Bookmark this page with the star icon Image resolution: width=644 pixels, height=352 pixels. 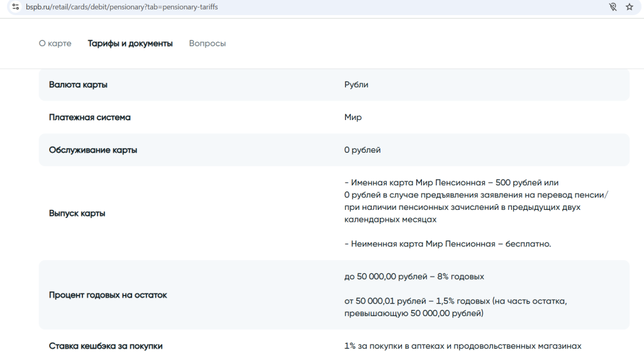(x=630, y=7)
